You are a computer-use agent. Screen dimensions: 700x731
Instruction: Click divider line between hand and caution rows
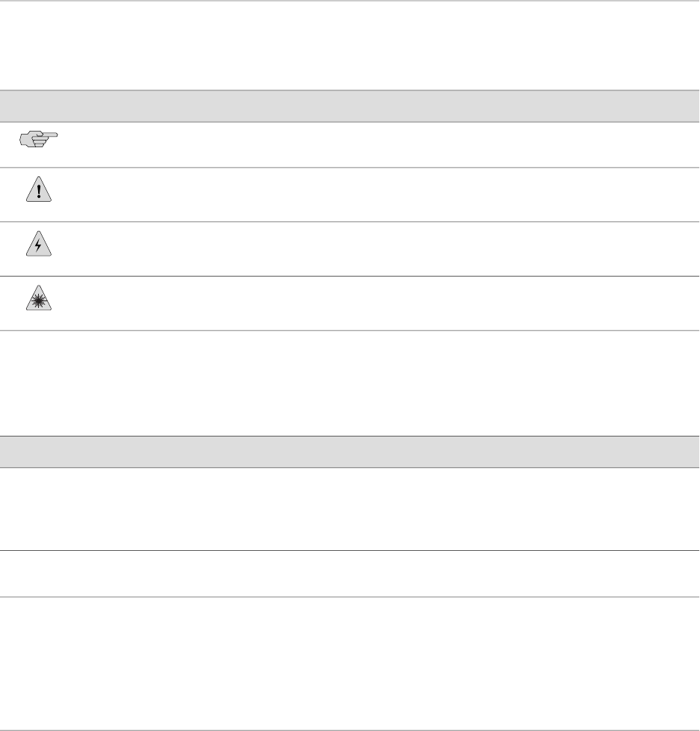350,167
